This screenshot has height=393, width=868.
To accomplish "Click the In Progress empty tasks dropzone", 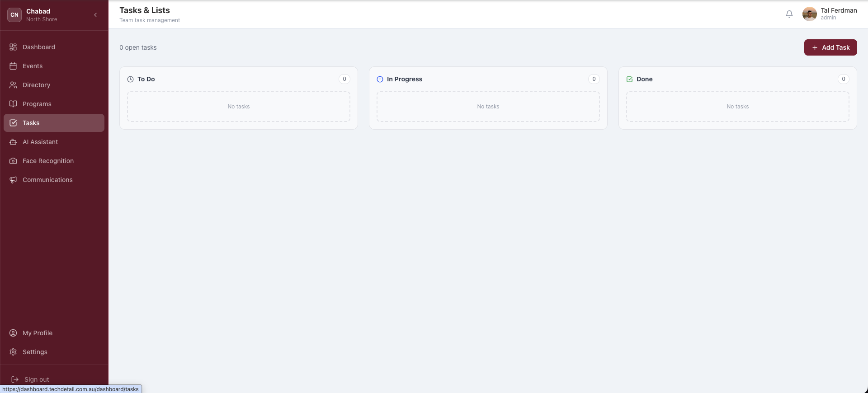I will click(488, 107).
